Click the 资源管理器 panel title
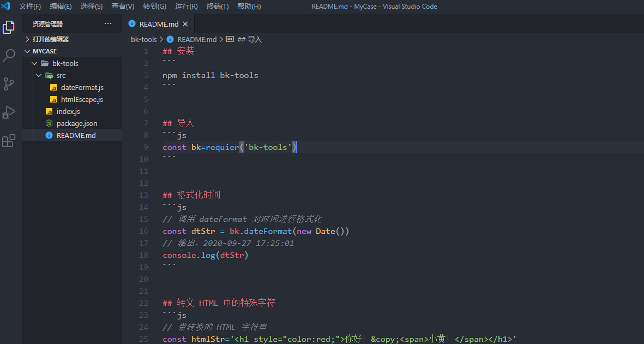 [47, 24]
